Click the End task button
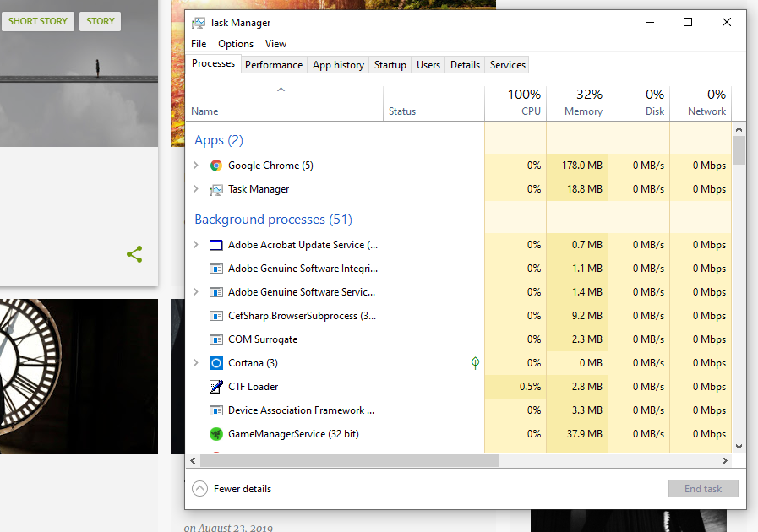The width and height of the screenshot is (758, 532). (x=703, y=489)
